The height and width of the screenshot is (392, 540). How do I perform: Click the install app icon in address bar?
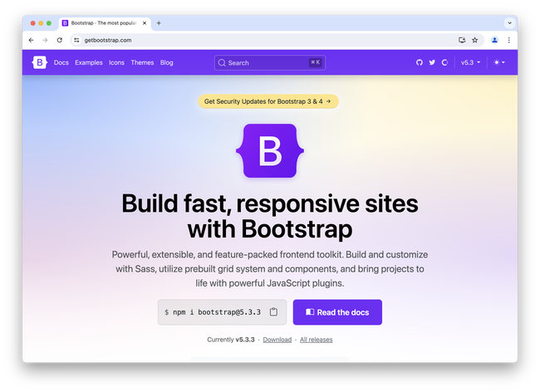coord(462,40)
